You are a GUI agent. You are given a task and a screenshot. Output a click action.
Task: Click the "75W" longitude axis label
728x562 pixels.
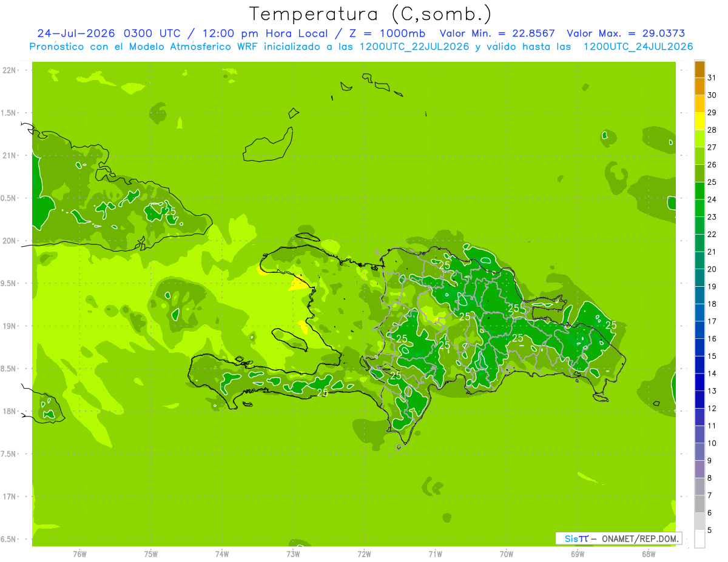tap(151, 554)
